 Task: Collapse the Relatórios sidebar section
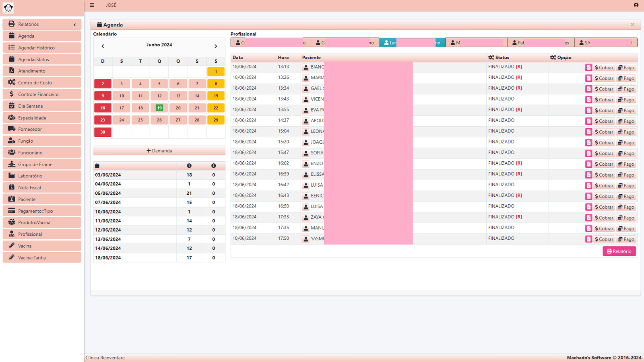click(74, 25)
